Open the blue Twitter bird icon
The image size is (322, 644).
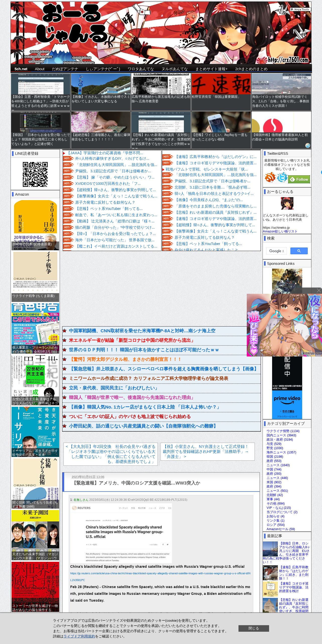(x=282, y=178)
